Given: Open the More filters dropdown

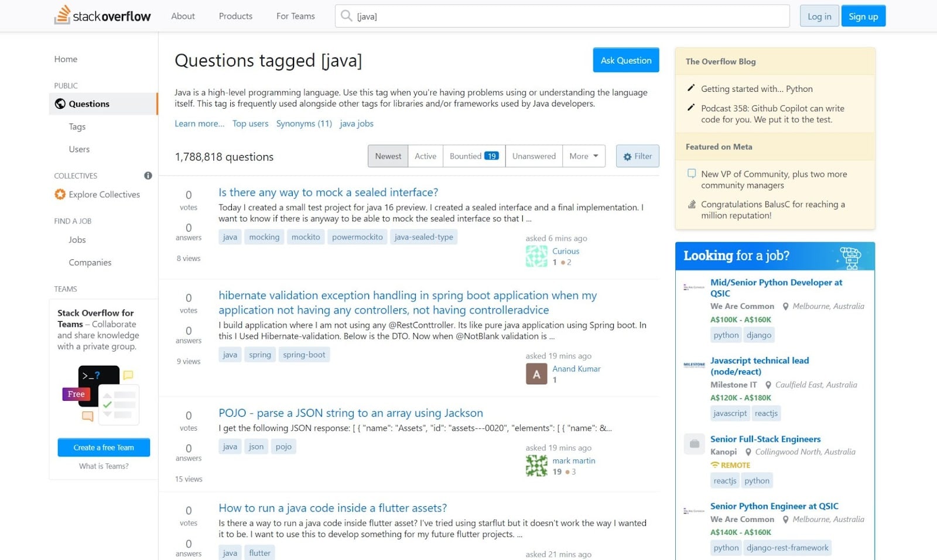Looking at the screenshot, I should [x=583, y=156].
